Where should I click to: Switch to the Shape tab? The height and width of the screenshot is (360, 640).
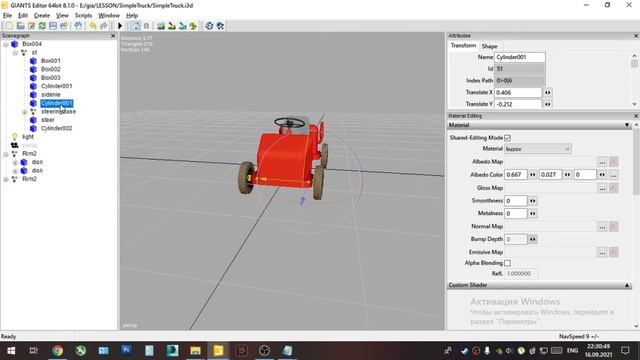point(489,46)
